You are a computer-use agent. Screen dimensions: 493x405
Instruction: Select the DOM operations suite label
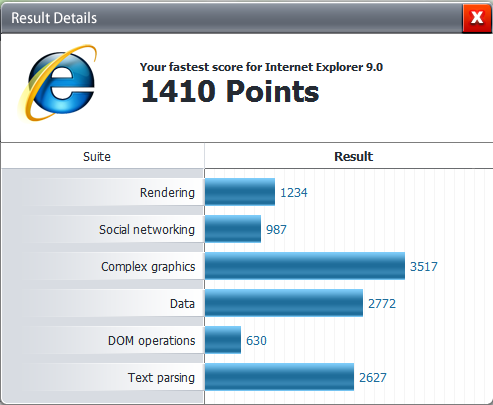(151, 341)
